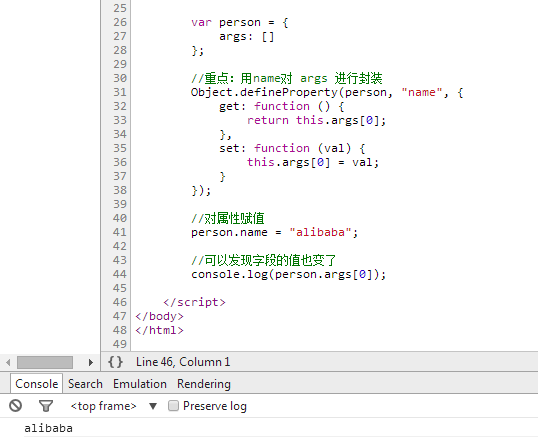Screen dimensions: 538x440
Task: Click the 'var person = {' line
Action: pyautogui.click(x=239, y=23)
